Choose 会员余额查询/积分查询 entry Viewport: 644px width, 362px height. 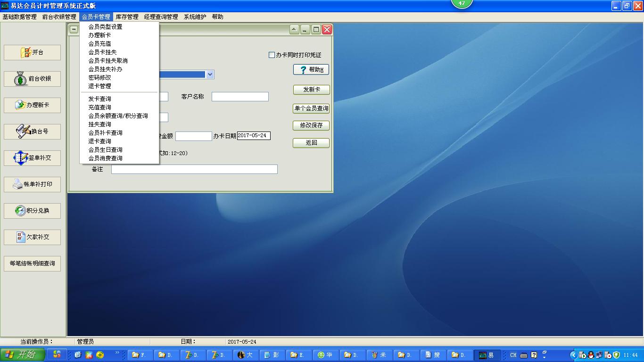point(119,116)
